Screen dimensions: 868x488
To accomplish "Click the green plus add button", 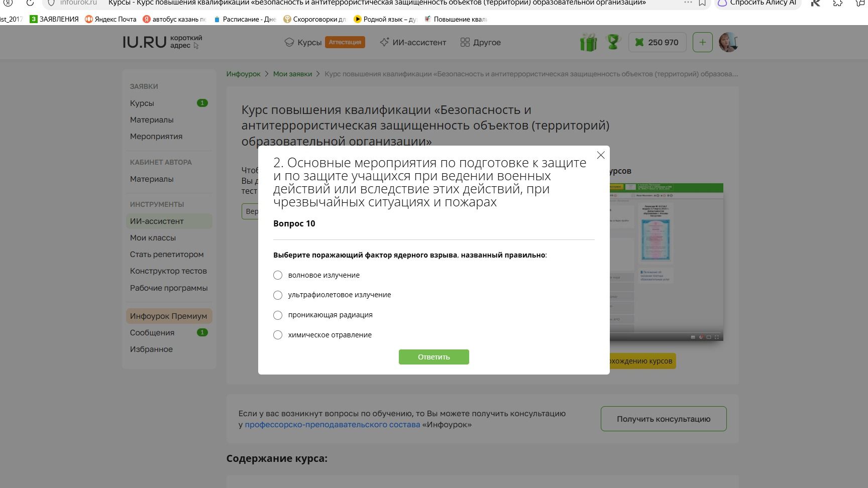I will coord(702,42).
